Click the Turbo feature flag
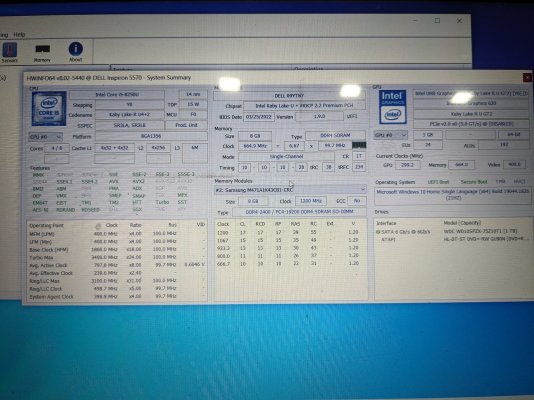 click(x=162, y=202)
